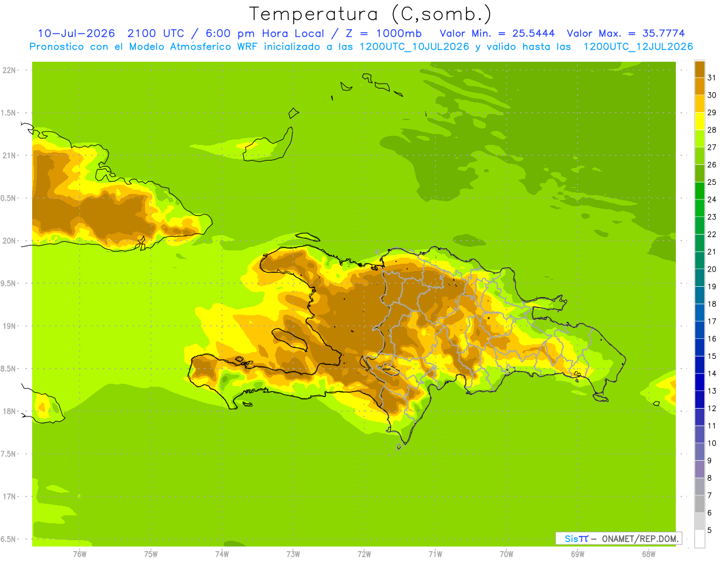Image resolution: width=728 pixels, height=562 pixels.
Task: Click the "68W" longitude label
Action: [649, 554]
